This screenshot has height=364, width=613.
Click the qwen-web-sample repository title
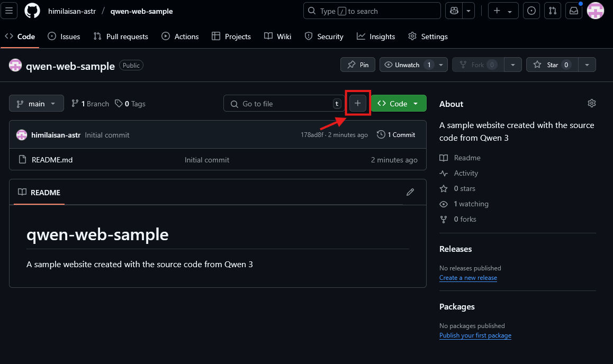coord(70,66)
